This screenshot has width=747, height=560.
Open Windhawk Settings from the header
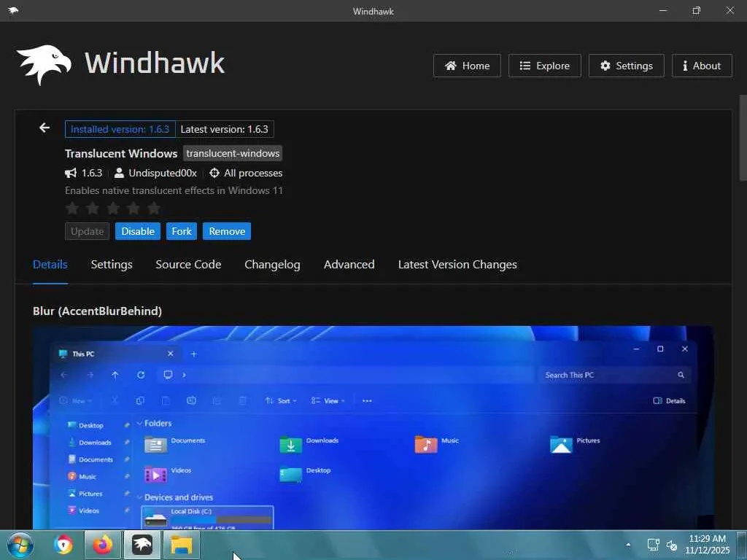(626, 66)
